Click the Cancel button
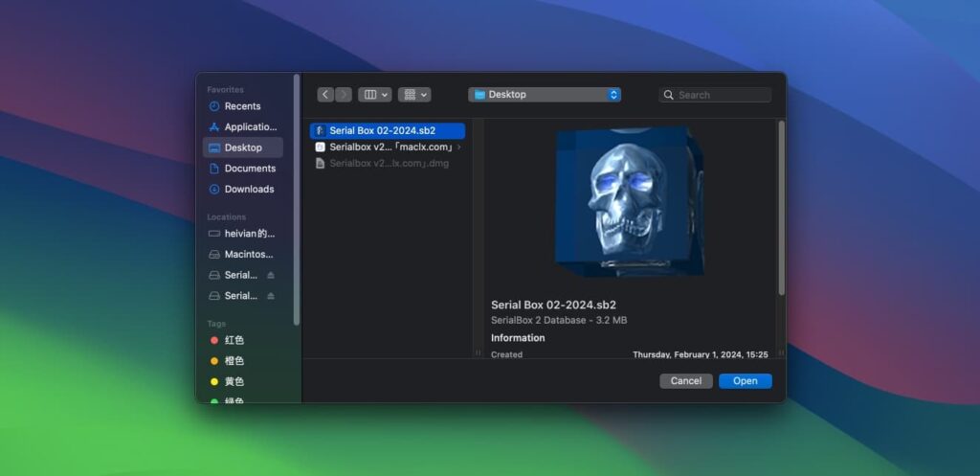This screenshot has width=980, height=476. [x=686, y=381]
